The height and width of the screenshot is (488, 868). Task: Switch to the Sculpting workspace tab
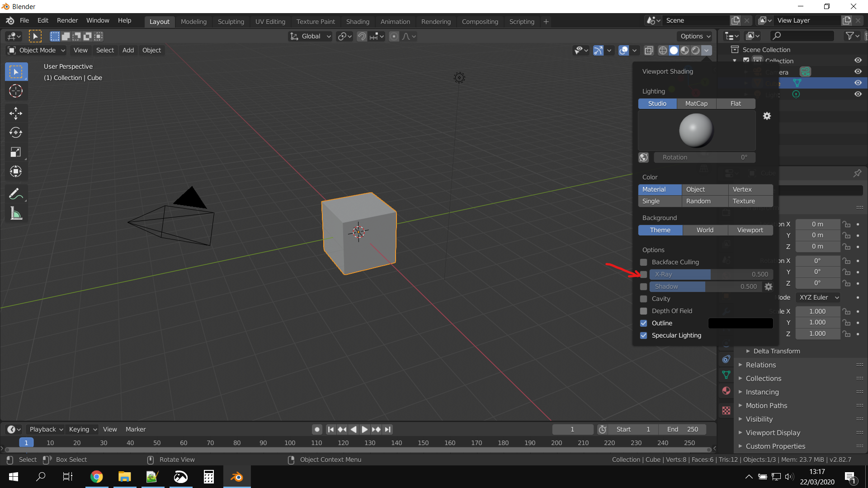click(231, 21)
